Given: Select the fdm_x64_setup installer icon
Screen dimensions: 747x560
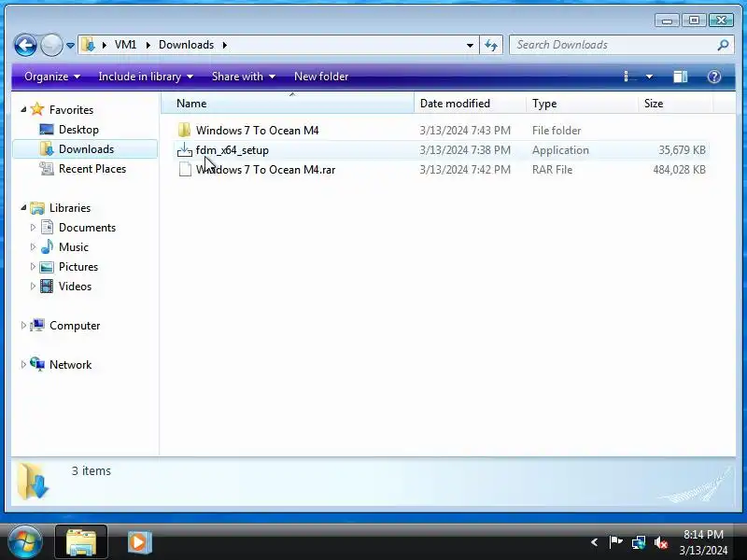Looking at the screenshot, I should coord(184,149).
